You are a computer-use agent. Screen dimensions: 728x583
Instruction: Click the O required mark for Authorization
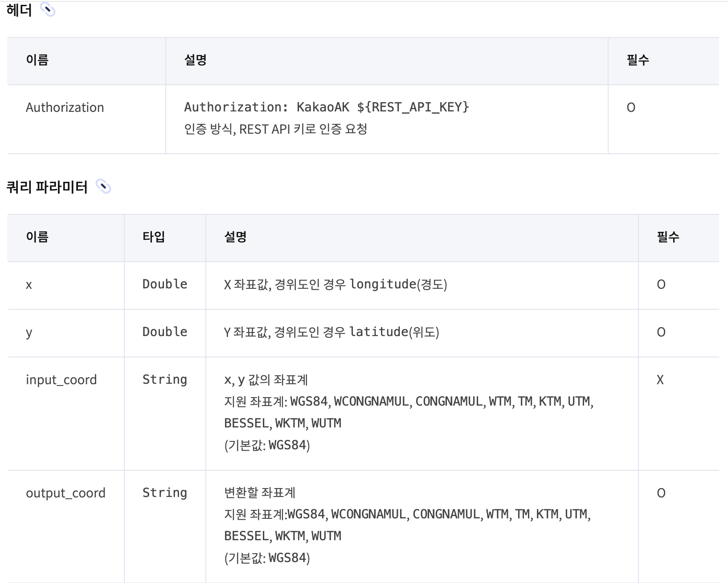click(x=631, y=107)
